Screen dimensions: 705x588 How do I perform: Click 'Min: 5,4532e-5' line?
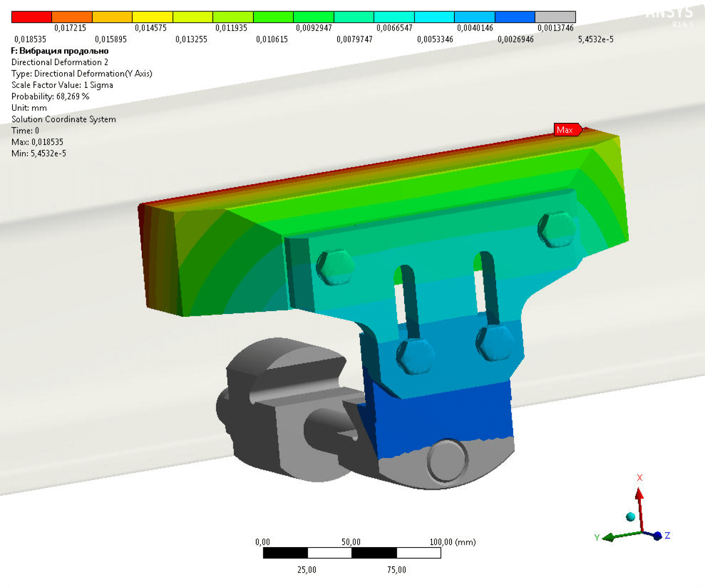39,154
